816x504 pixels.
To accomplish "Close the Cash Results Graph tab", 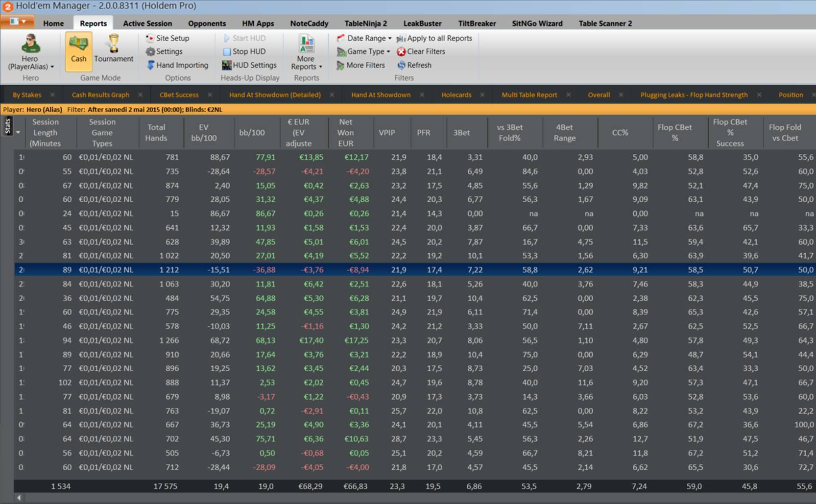I will 140,95.
